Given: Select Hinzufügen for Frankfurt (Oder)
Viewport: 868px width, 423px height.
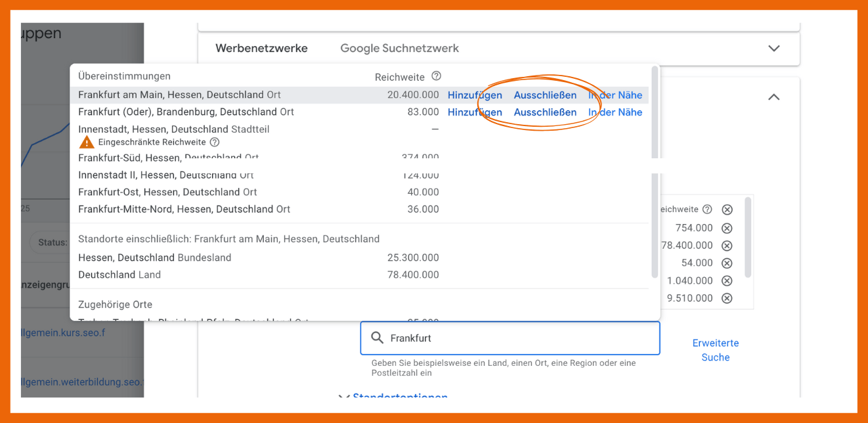Looking at the screenshot, I should coord(475,112).
